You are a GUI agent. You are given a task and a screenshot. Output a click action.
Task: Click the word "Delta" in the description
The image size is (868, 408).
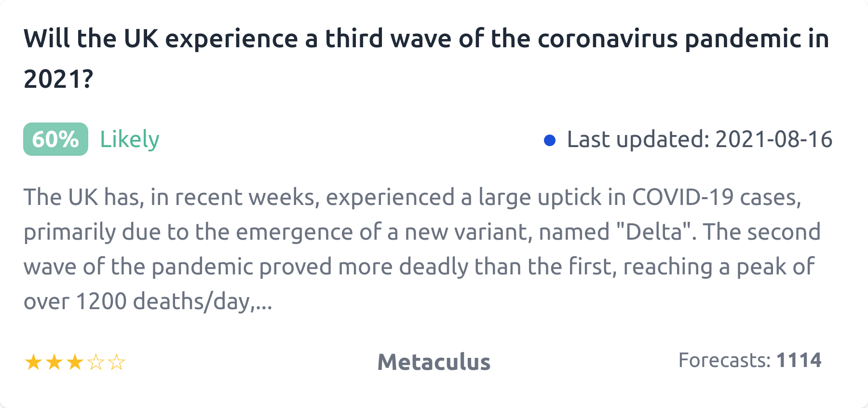(654, 232)
